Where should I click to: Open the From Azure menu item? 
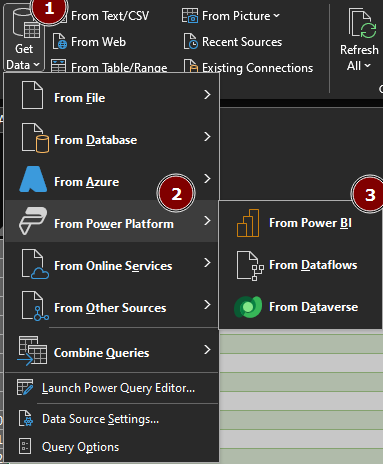pos(112,180)
